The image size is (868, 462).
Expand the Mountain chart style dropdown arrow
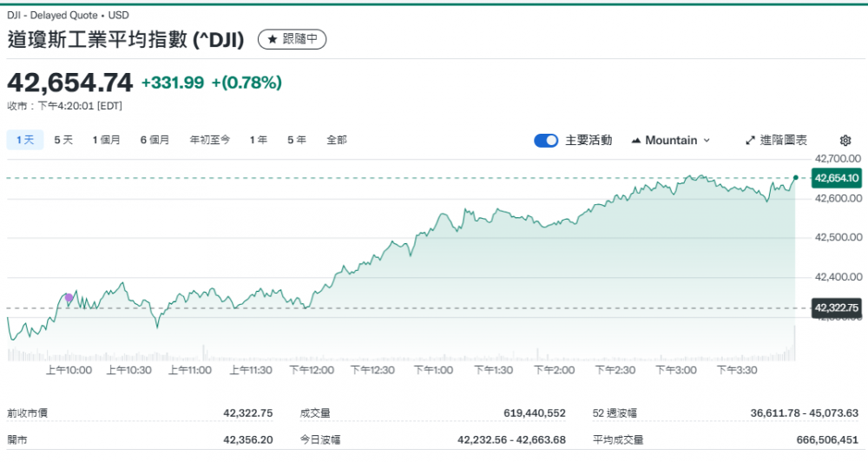pyautogui.click(x=707, y=141)
